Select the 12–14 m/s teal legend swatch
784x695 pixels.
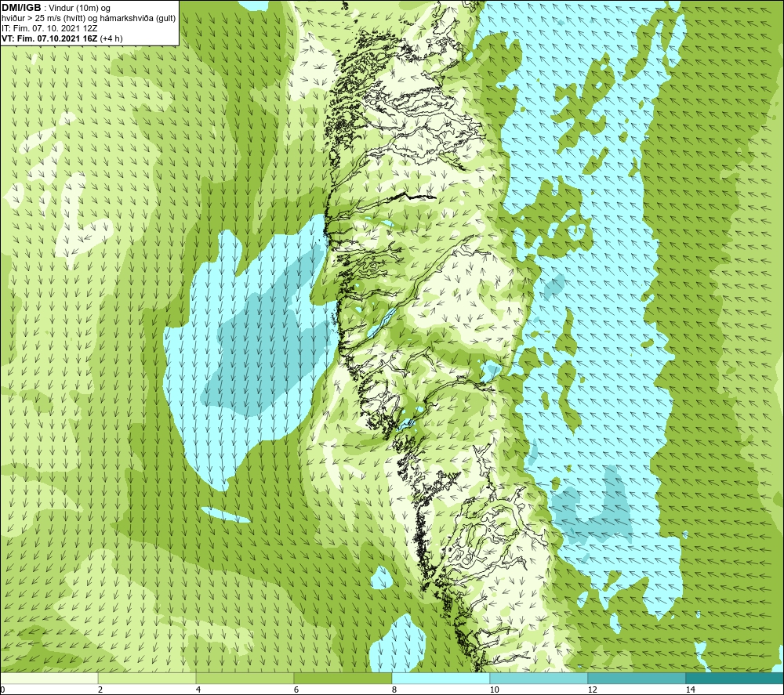coord(637,678)
